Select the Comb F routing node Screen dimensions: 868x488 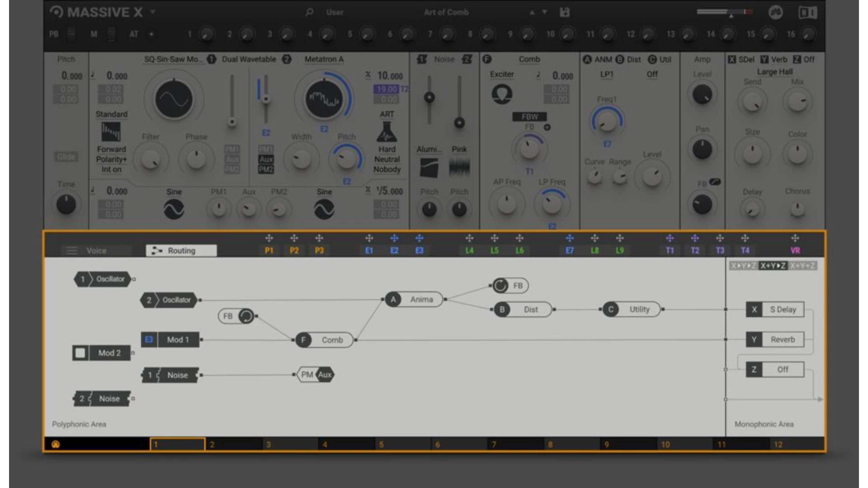[x=324, y=340]
